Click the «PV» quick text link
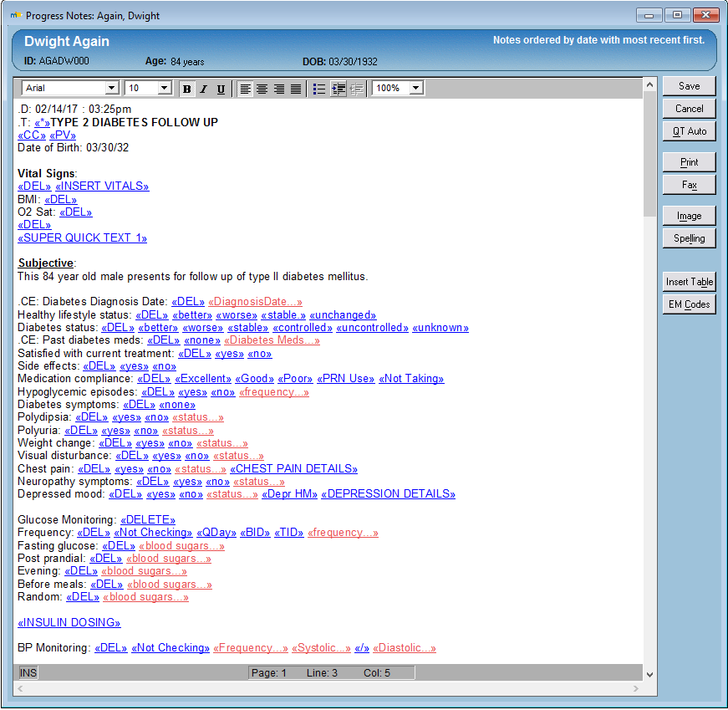Image resolution: width=728 pixels, height=710 pixels. (x=63, y=135)
